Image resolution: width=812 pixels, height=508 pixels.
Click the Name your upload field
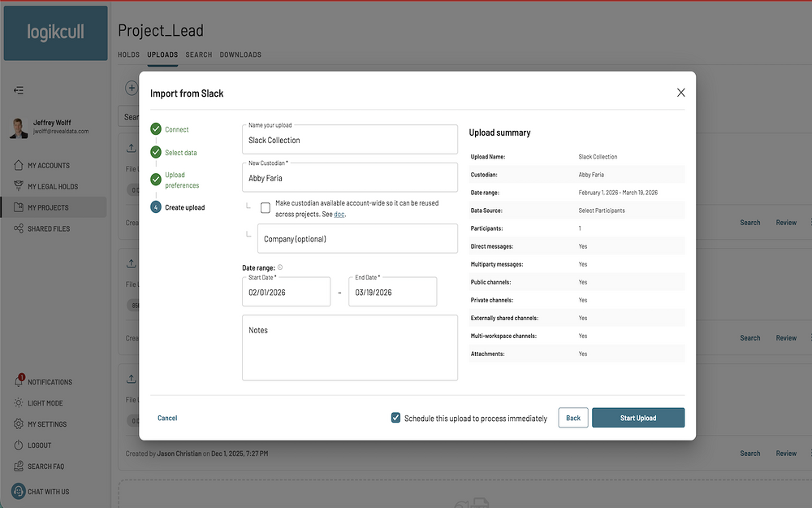pos(350,140)
